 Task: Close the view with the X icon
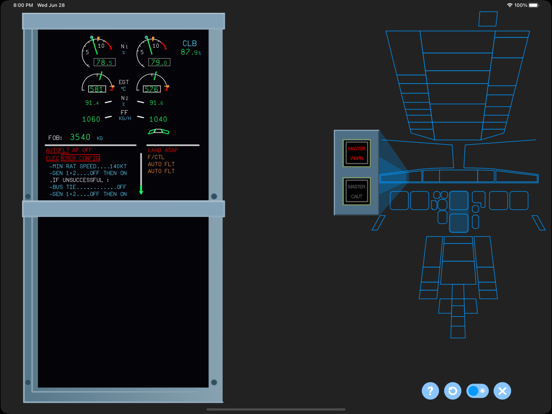point(502,391)
